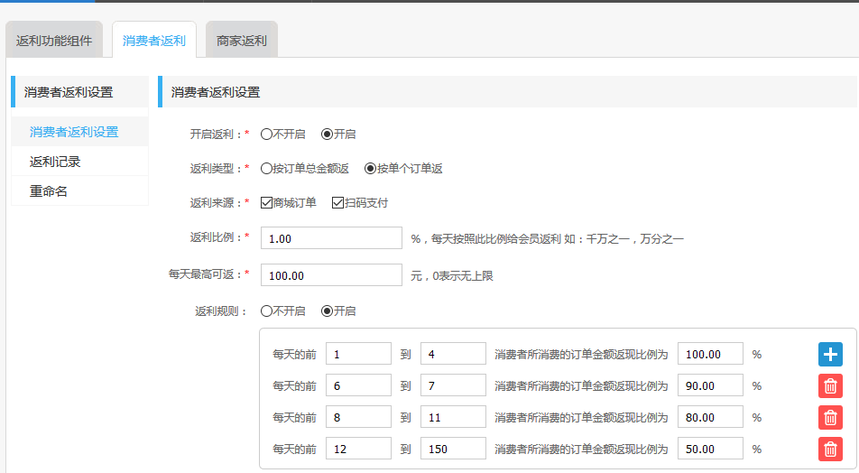The width and height of the screenshot is (859, 473).
Task: Open 返利记录 in the sidebar
Action: tap(55, 162)
